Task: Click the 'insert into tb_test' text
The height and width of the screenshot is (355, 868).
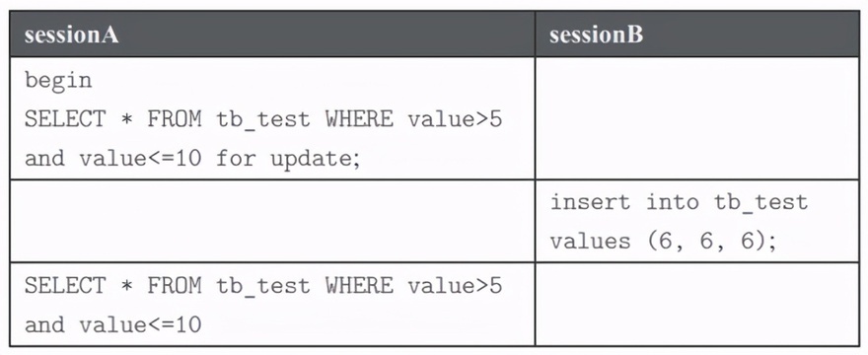Action: 679,203
